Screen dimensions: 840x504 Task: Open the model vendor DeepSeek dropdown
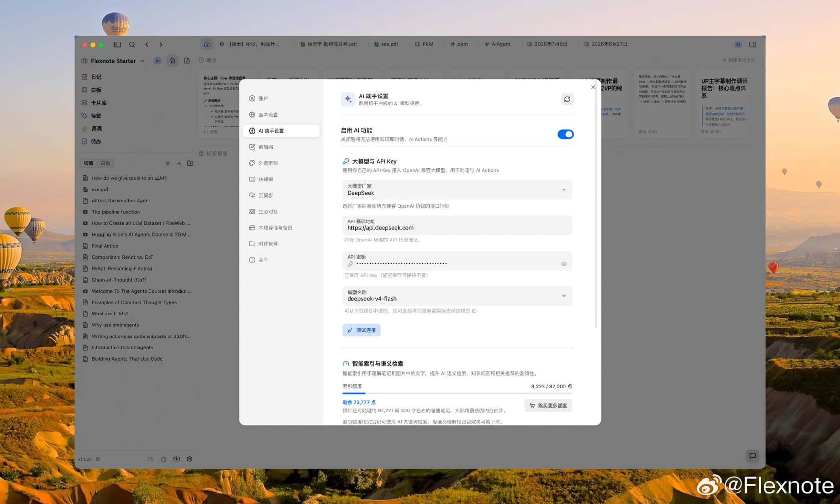[457, 190]
